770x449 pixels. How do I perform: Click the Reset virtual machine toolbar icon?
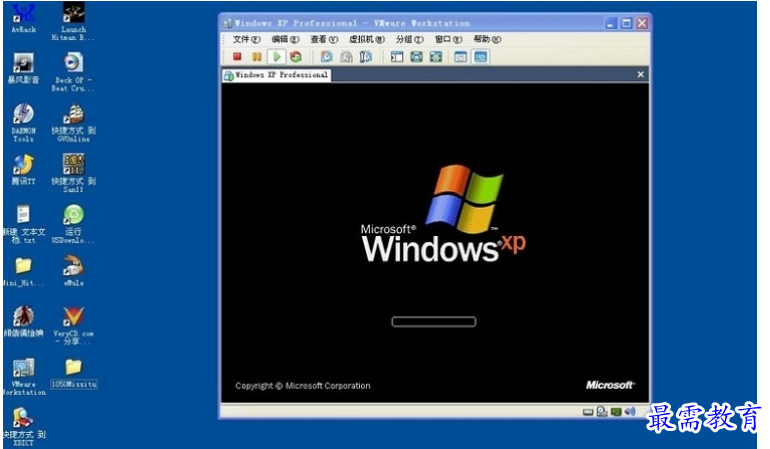(296, 57)
